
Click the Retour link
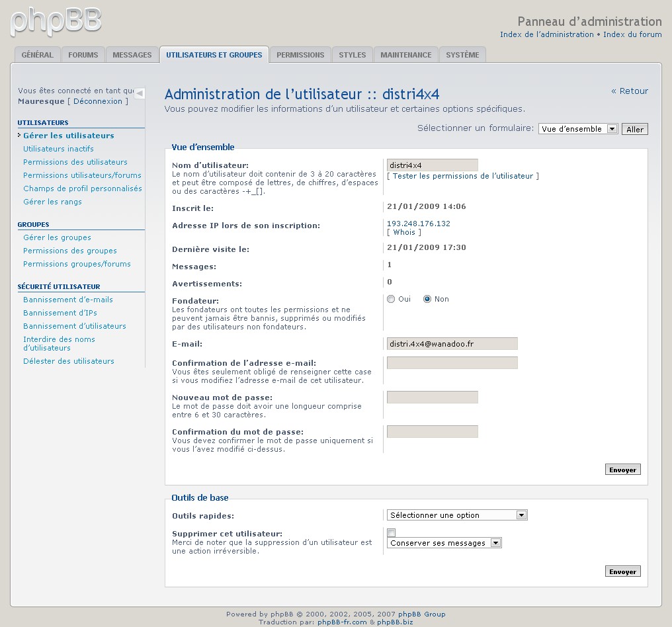click(x=630, y=91)
